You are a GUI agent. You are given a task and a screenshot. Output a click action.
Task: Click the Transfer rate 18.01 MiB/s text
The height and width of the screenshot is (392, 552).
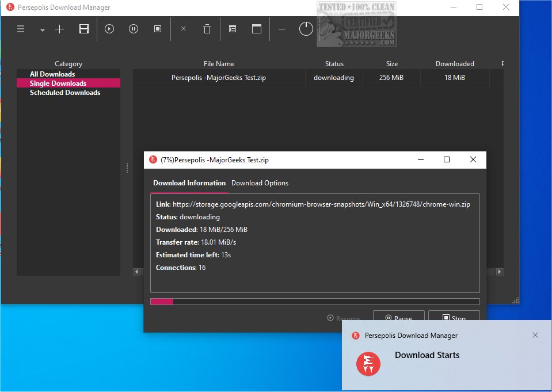tap(196, 242)
